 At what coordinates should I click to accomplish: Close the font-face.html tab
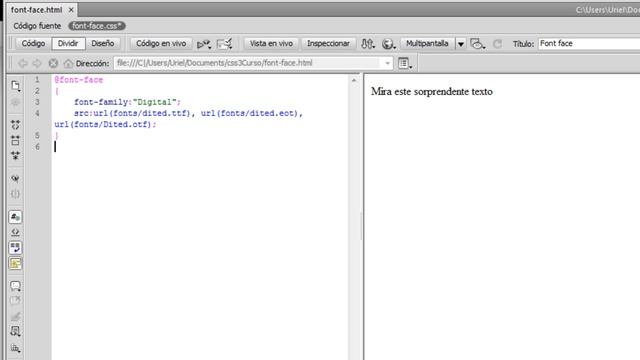71,10
